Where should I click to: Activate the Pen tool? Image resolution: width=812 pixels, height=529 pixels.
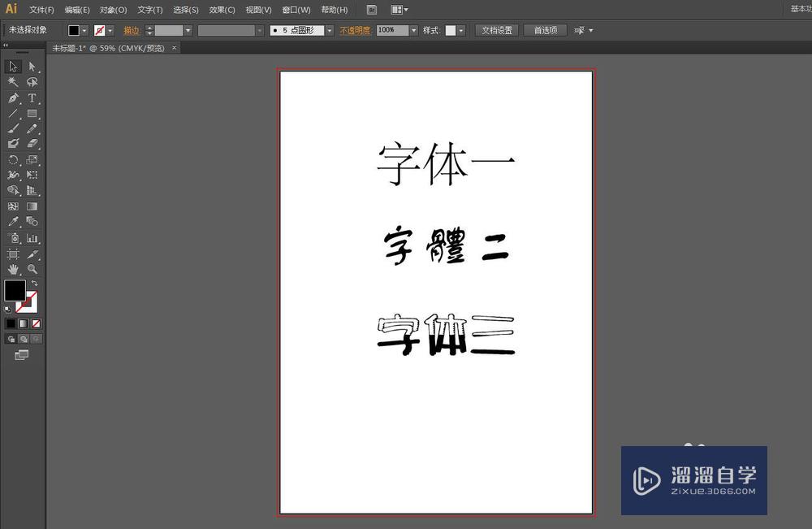coord(13,97)
